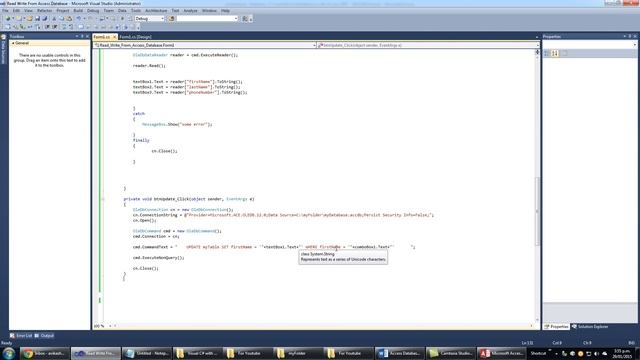Click the Find in Files icon
This screenshot has width=640, height=360.
click(x=172, y=19)
